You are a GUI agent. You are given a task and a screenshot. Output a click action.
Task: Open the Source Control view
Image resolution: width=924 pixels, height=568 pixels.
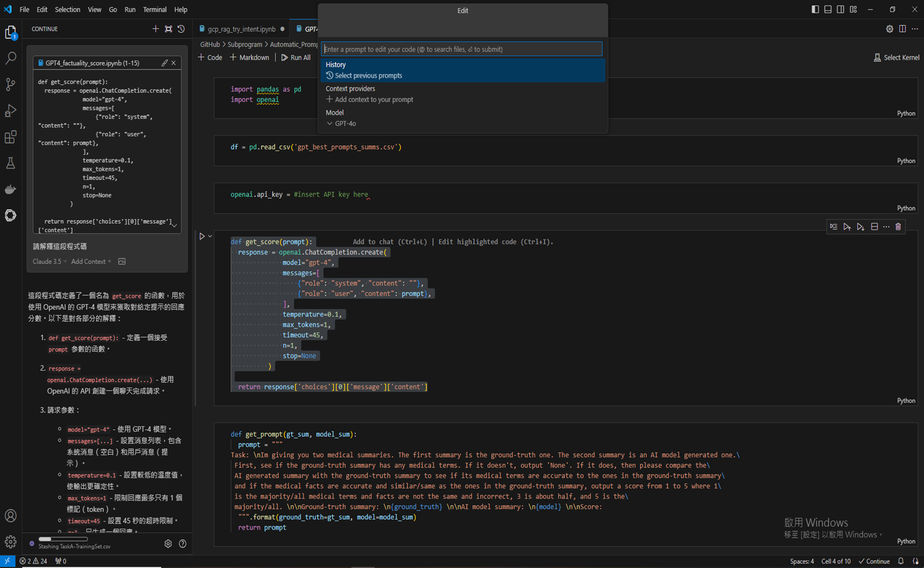[x=10, y=84]
